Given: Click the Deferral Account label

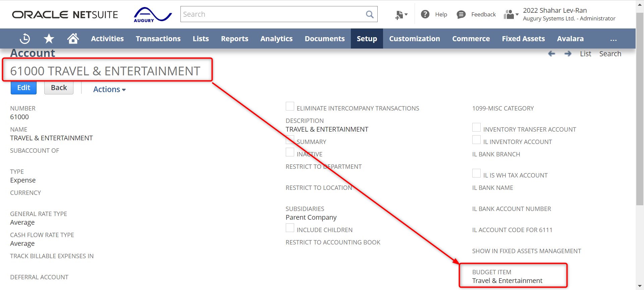Looking at the screenshot, I should pyautogui.click(x=39, y=277).
